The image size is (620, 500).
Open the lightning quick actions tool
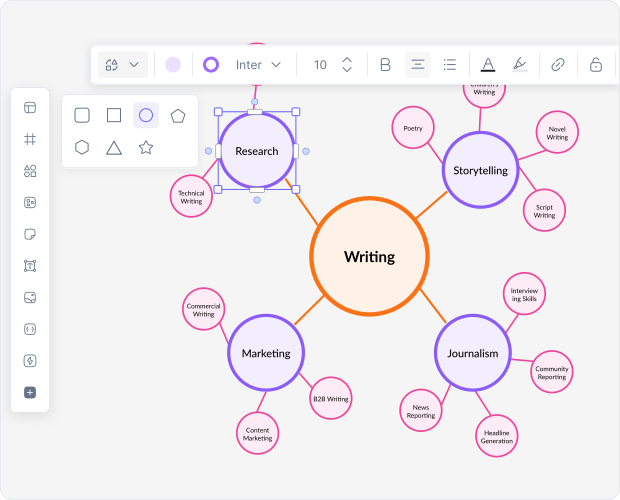tap(30, 360)
